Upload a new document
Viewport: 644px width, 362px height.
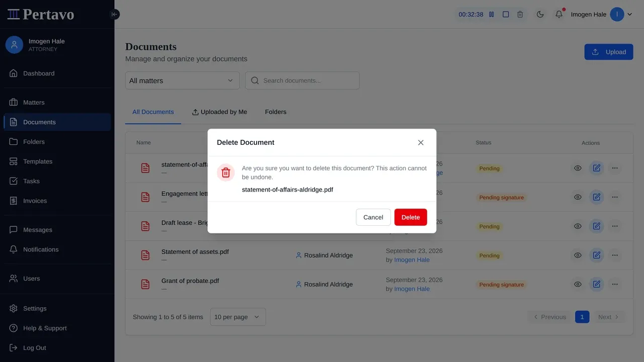pyautogui.click(x=609, y=52)
